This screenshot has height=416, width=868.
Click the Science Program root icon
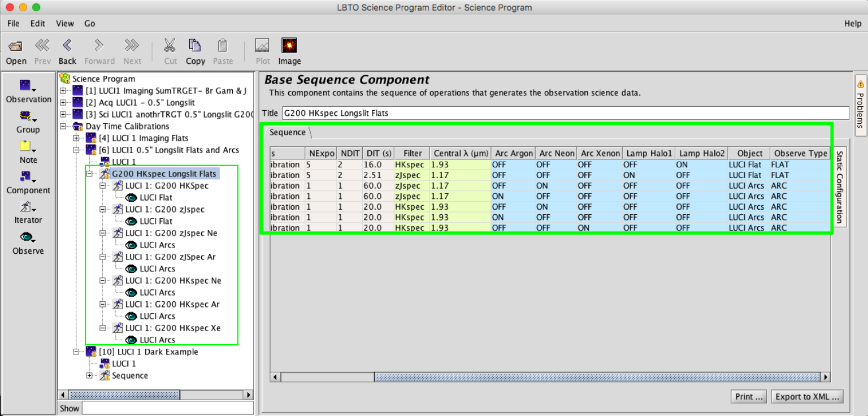(65, 79)
